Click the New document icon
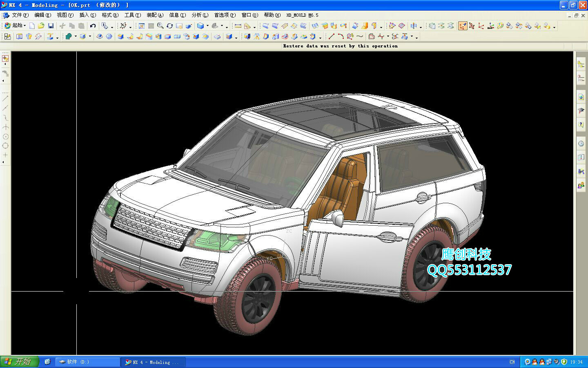Viewport: 588px width, 368px height. tap(32, 26)
